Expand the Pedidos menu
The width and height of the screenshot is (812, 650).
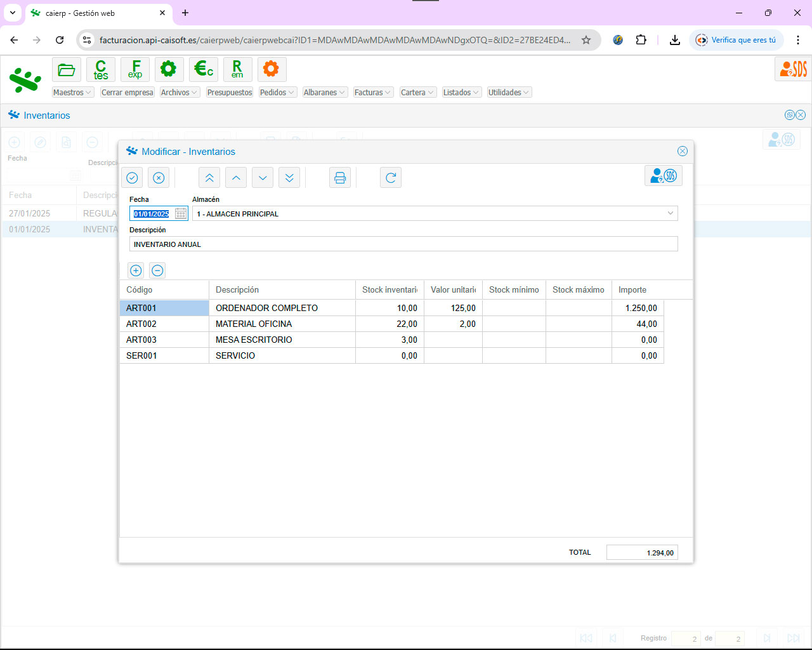[x=278, y=93]
